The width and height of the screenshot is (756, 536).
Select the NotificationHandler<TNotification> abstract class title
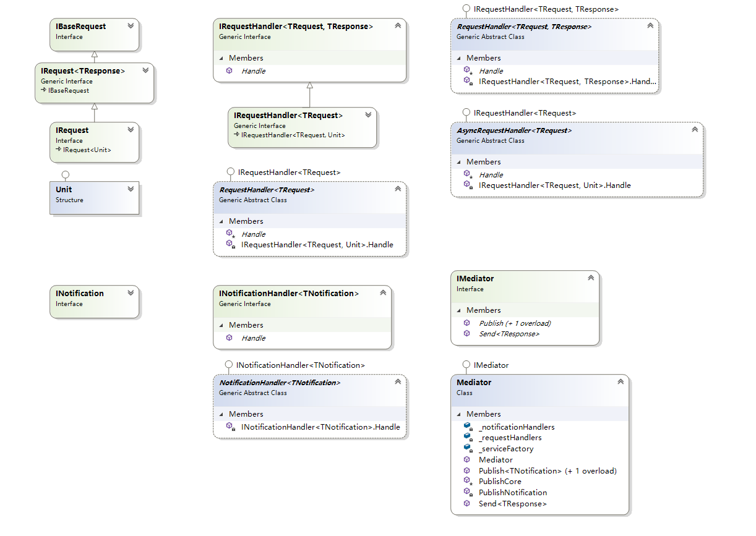coord(280,383)
